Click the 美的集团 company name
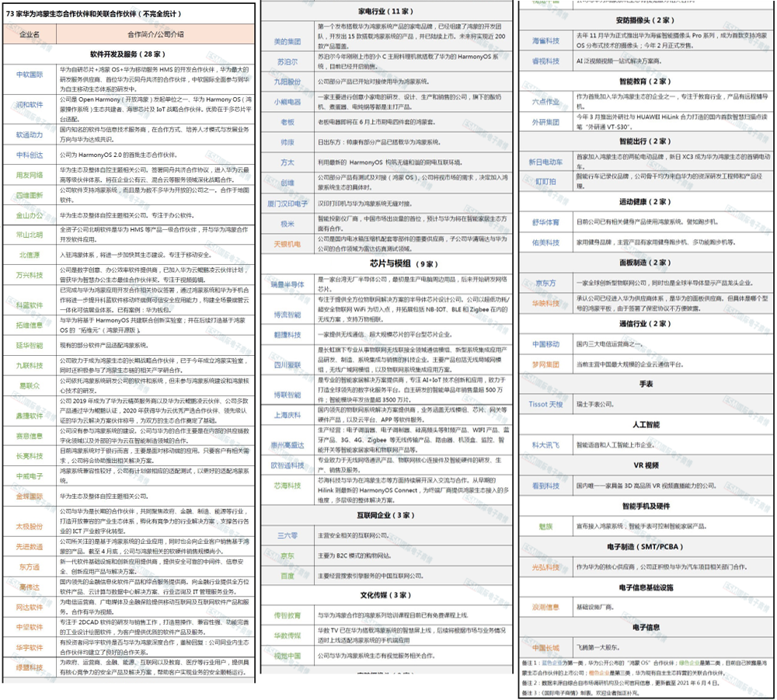 287,42
